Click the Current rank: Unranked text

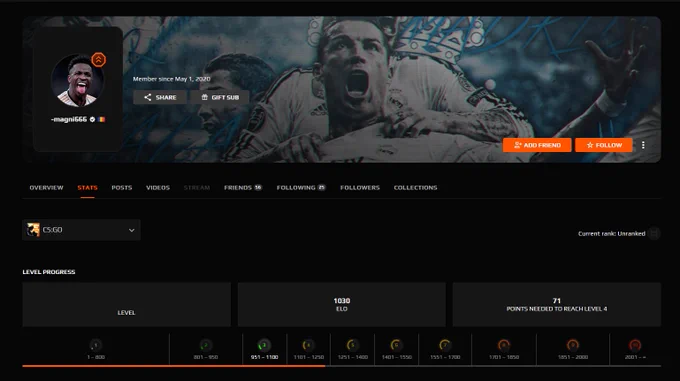coord(611,233)
